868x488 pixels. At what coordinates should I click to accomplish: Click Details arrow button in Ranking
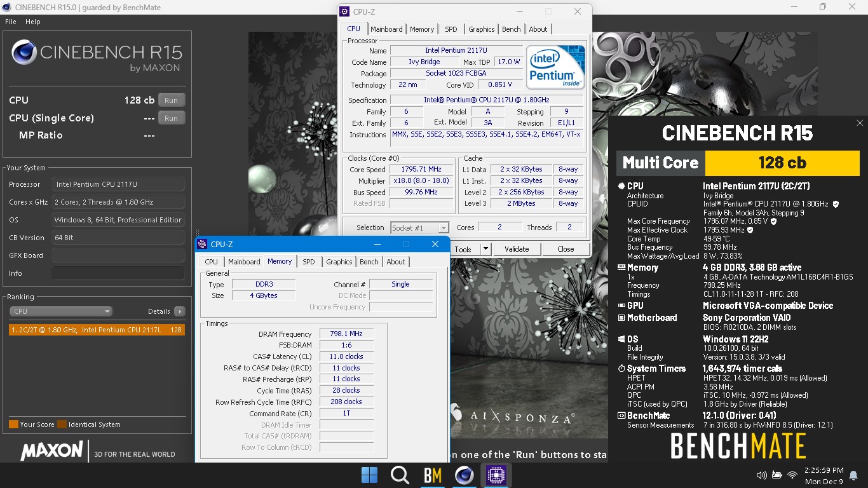pyautogui.click(x=180, y=311)
